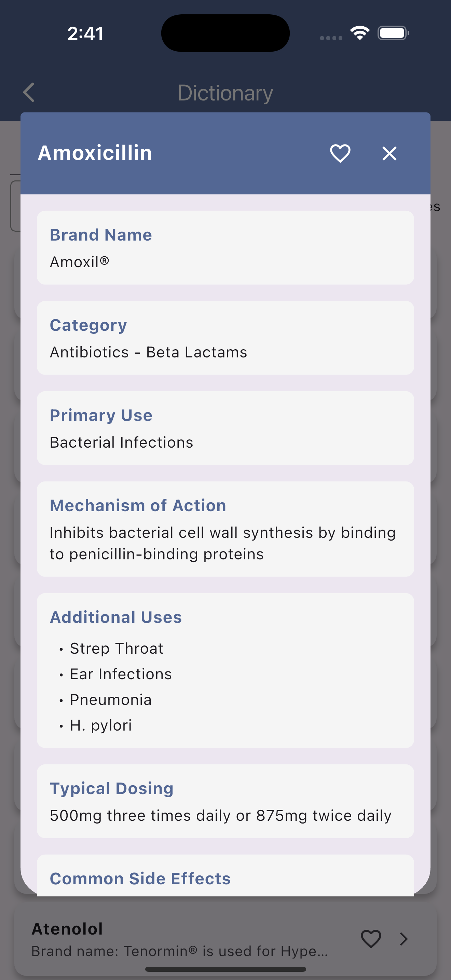Tap the Dictionary page title
Viewport: 451px width, 980px height.
pyautogui.click(x=225, y=93)
